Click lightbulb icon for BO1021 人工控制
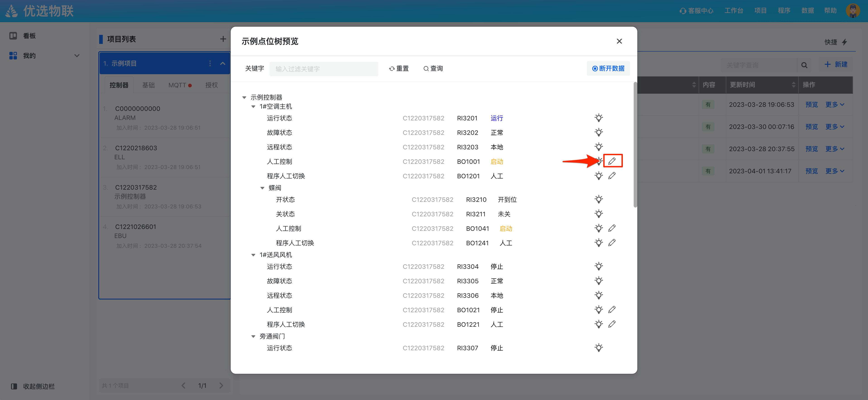The image size is (868, 400). tap(598, 310)
